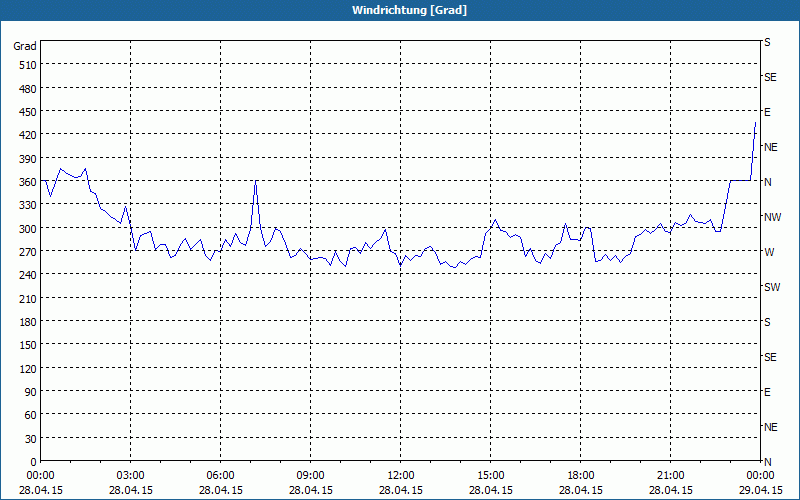Click the 0 y-axis label

[x=34, y=462]
